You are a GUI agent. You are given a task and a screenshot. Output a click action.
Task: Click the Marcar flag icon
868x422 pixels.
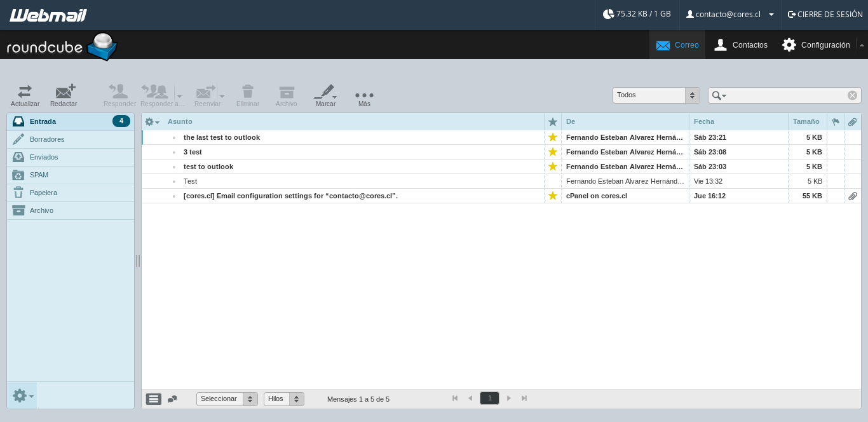coord(324,95)
